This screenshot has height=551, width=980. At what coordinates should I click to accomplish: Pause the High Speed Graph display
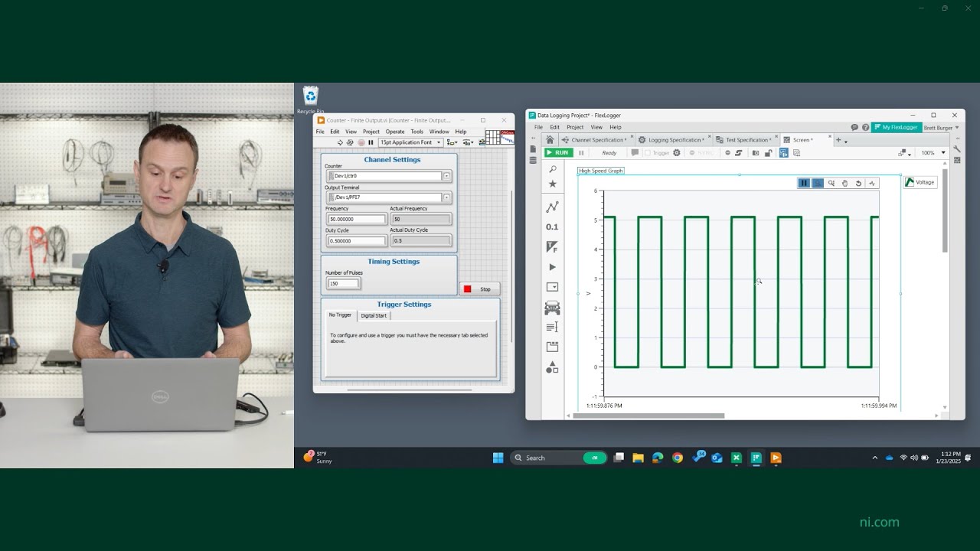[804, 183]
